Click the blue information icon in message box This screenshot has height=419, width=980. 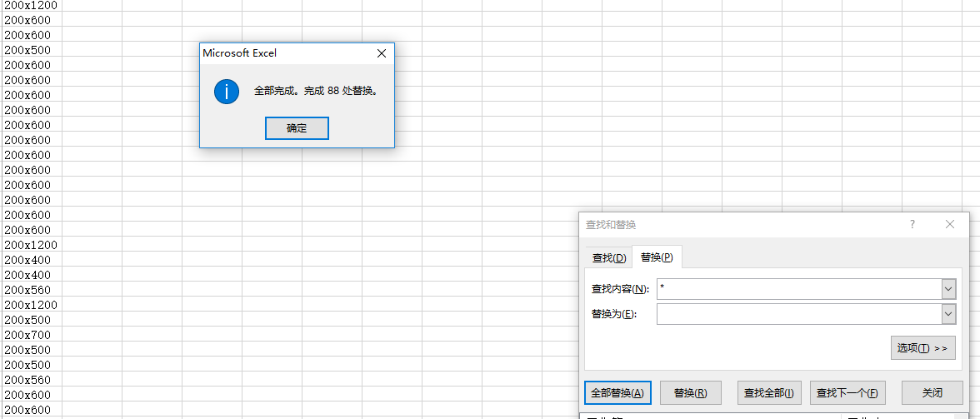[x=227, y=91]
